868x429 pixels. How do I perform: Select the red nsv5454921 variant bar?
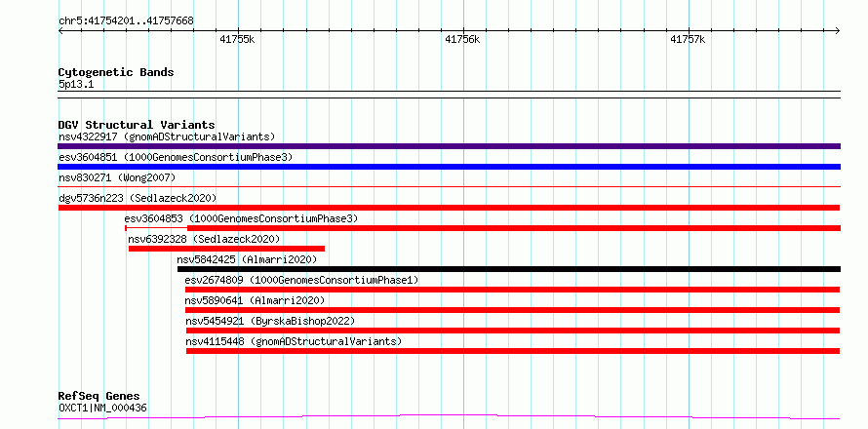[513, 331]
